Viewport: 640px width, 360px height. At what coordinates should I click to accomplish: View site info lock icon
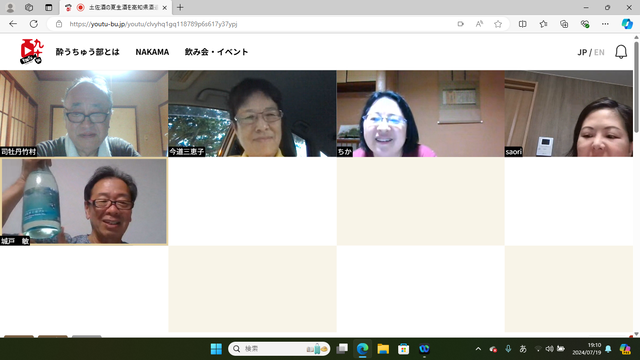59,24
